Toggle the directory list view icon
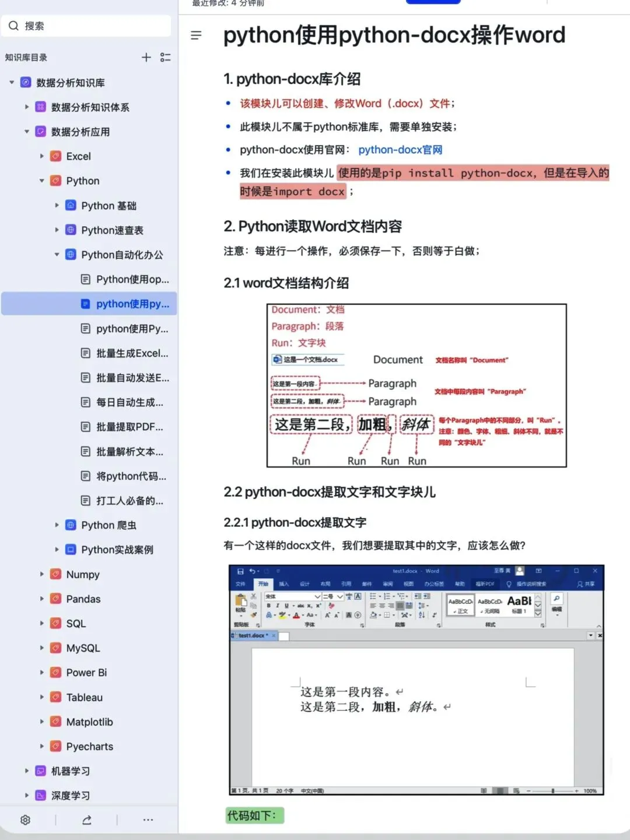The height and width of the screenshot is (840, 630). 166,57
